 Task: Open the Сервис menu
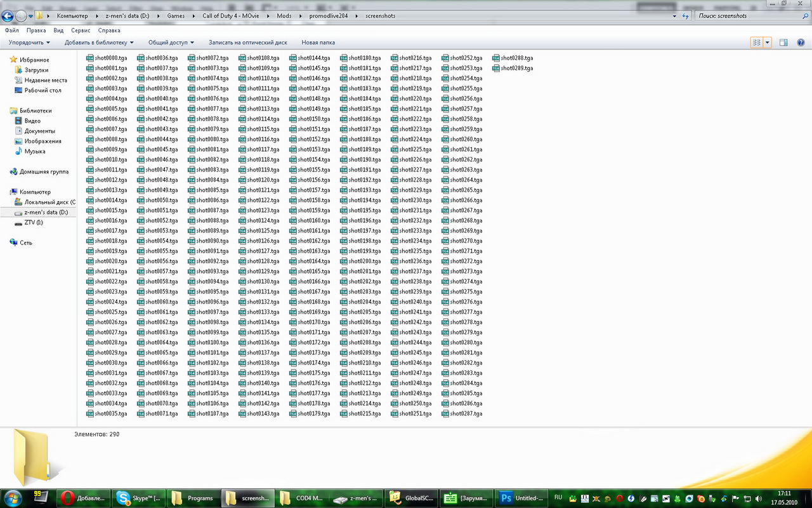[81, 30]
